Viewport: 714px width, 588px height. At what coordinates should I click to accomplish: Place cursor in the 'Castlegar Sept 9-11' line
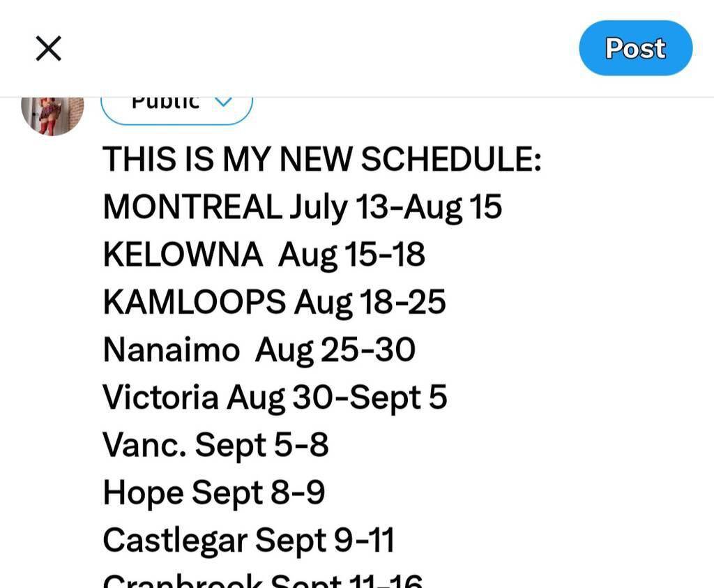[248, 539]
